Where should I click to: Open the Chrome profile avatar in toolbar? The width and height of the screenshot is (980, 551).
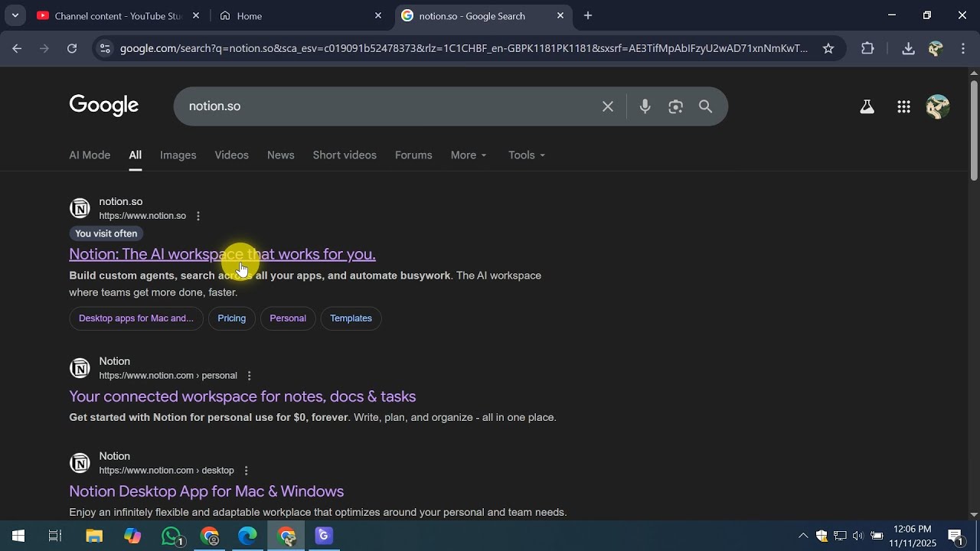[935, 48]
